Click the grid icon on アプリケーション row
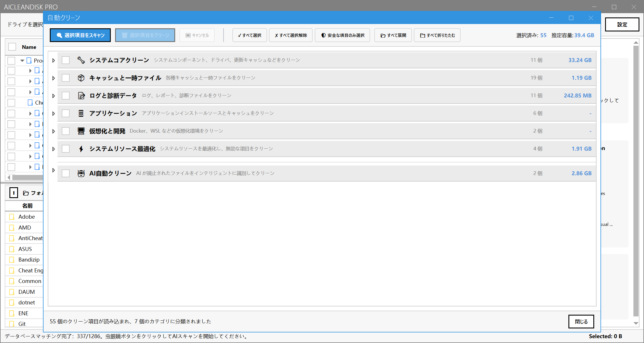Viewport: 644px width, 343px height. pyautogui.click(x=81, y=113)
